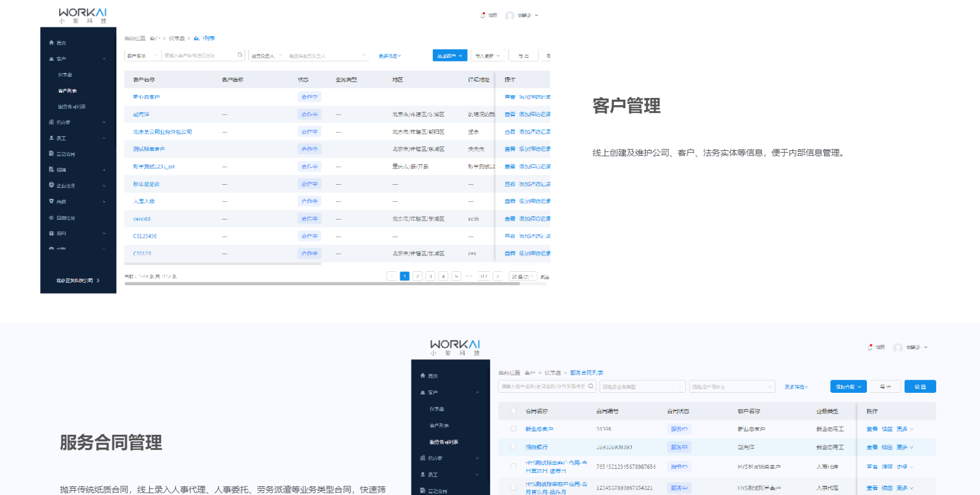This screenshot has height=495, width=980.
Task: Click the home icon in the contract list sidebar
Action: click(422, 375)
